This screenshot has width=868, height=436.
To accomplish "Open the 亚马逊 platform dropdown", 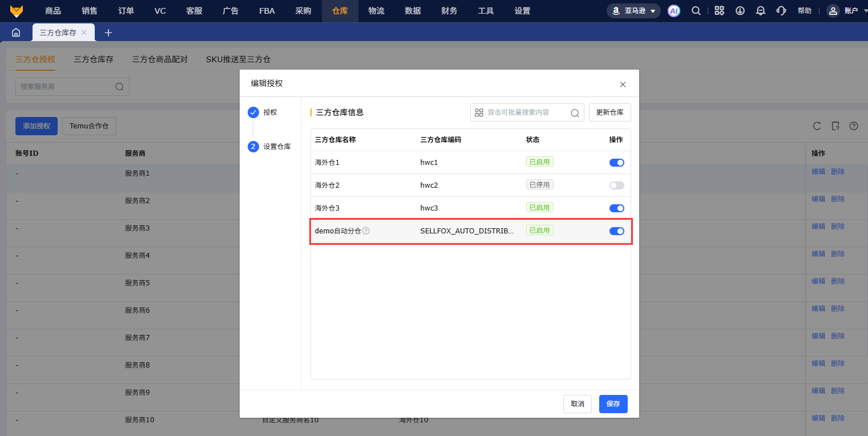I will [633, 11].
